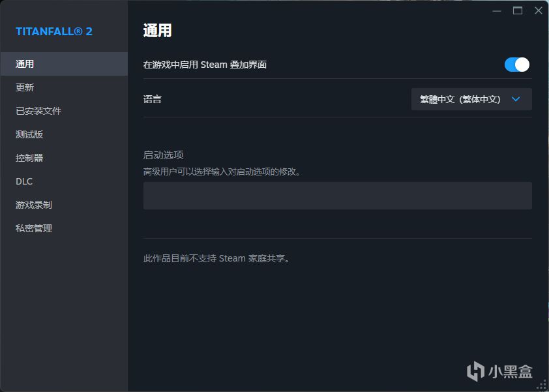This screenshot has width=549, height=392.
Task: Minimize the properties window
Action: pos(496,11)
